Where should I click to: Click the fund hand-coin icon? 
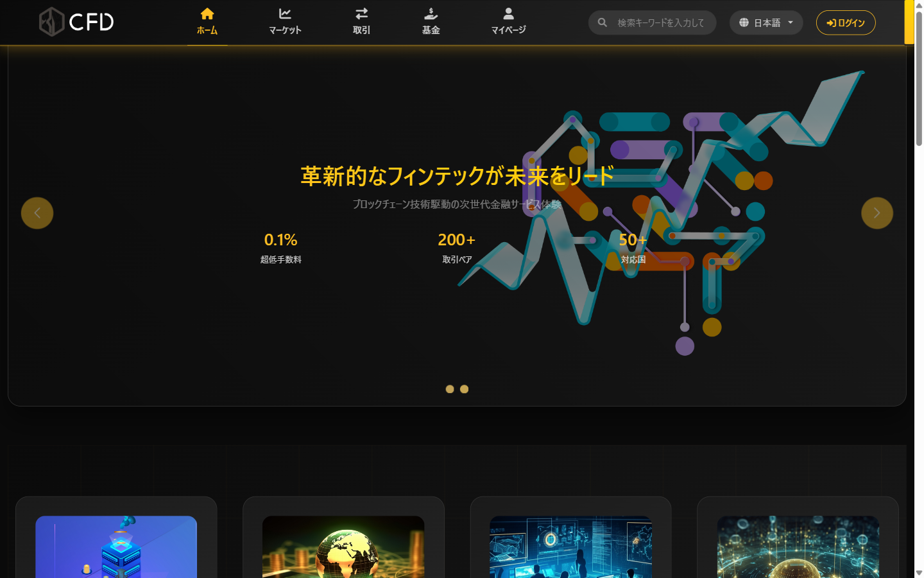point(431,13)
